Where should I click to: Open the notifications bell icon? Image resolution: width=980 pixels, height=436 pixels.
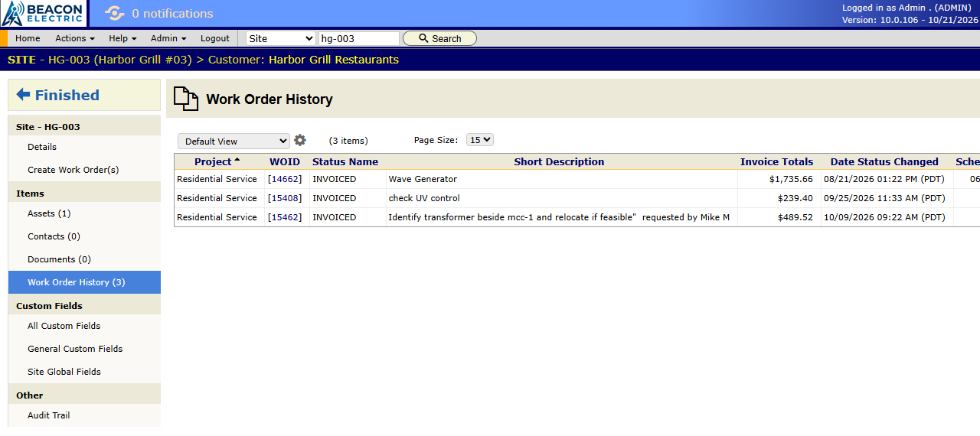click(x=114, y=13)
